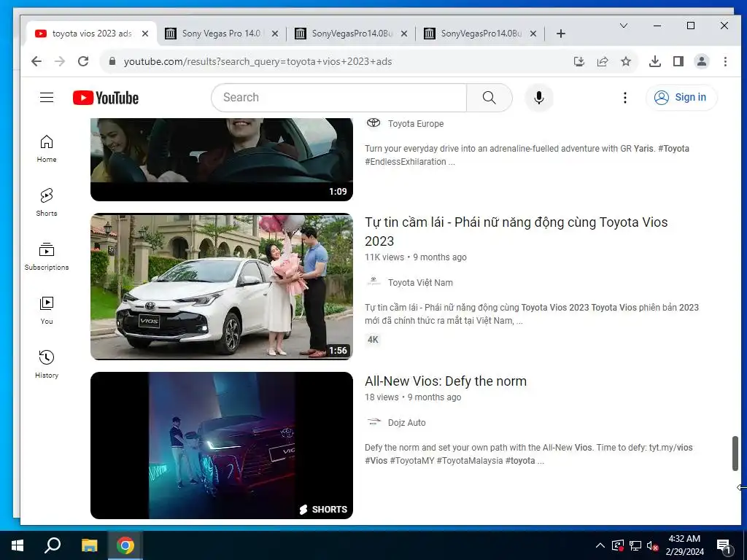Click the network tray icon
747x560 pixels.
(x=635, y=545)
